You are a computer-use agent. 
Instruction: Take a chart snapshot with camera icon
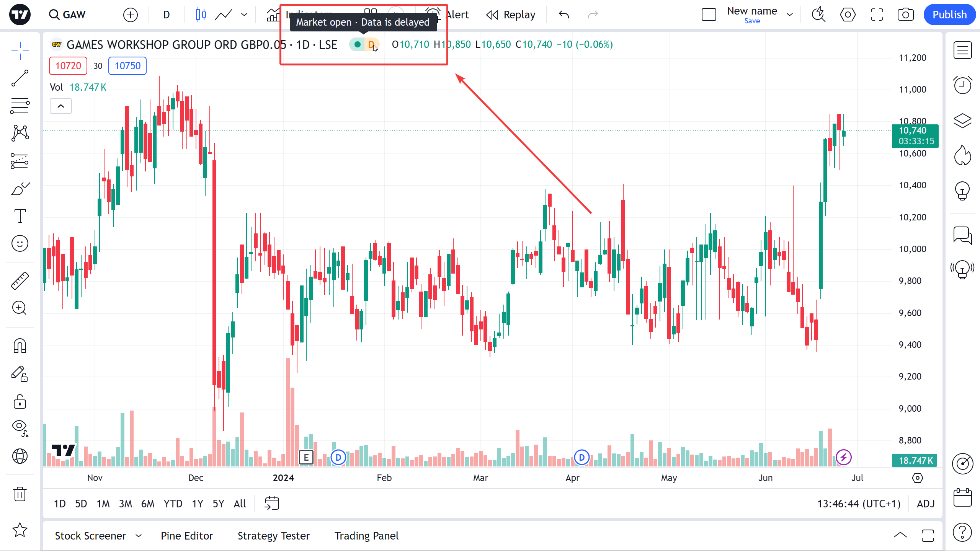click(x=905, y=15)
